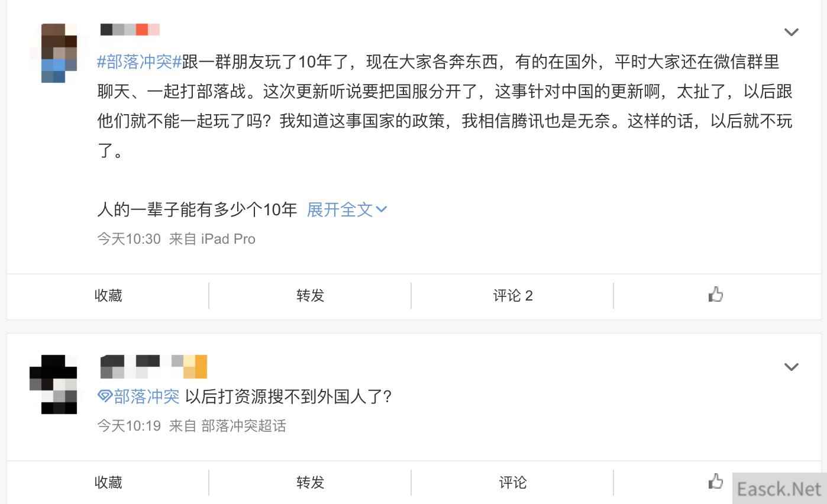The width and height of the screenshot is (827, 504).
Task: Click the 今天10:30 timestamp
Action: 129,239
